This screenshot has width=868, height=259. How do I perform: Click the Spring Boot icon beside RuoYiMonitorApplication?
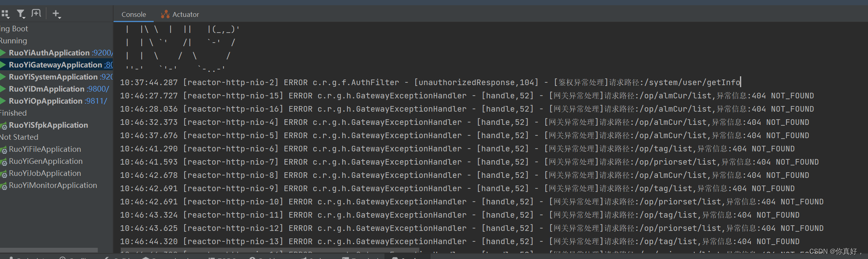(4, 186)
